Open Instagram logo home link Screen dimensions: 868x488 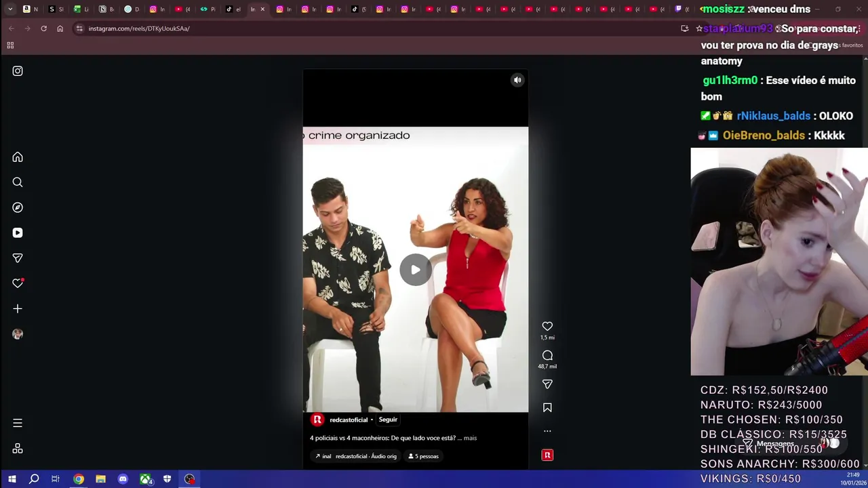coord(18,71)
